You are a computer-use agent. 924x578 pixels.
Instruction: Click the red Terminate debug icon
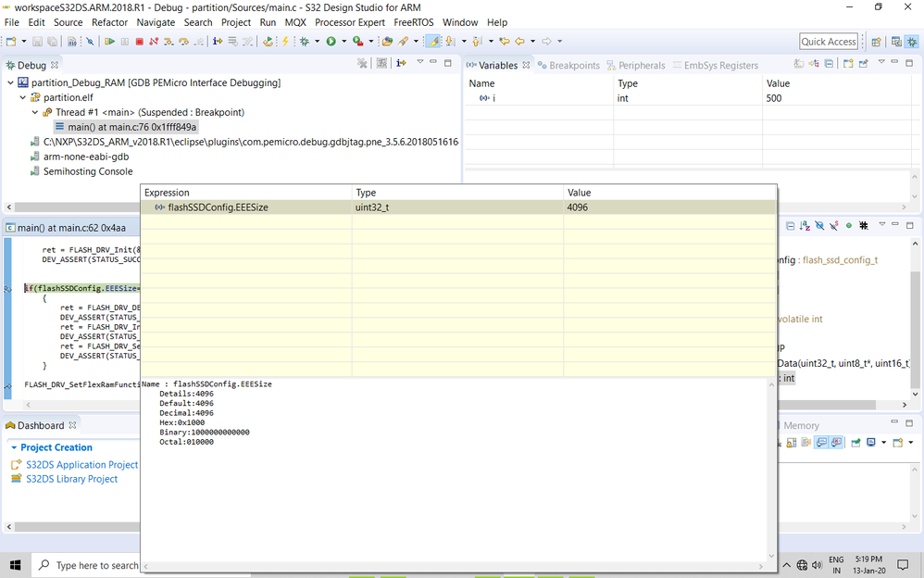[139, 42]
